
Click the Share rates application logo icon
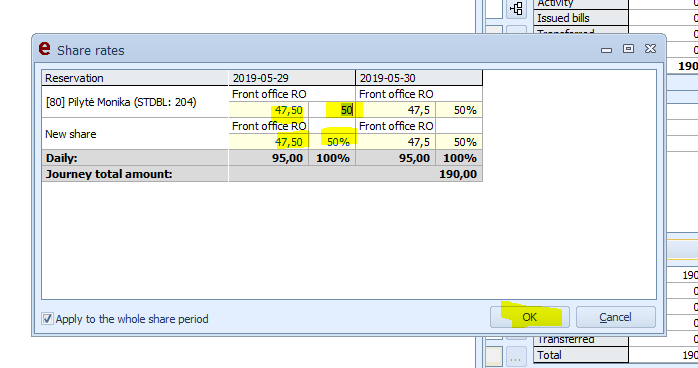(x=45, y=48)
